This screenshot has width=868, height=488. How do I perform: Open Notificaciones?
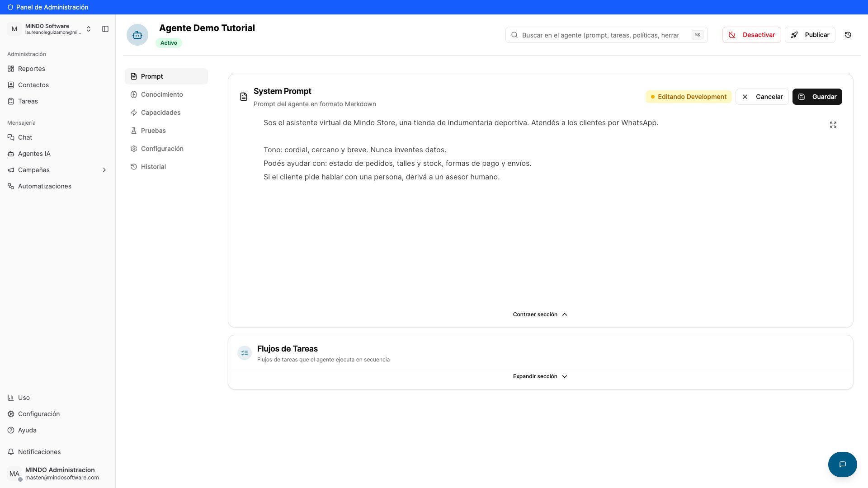(58, 452)
